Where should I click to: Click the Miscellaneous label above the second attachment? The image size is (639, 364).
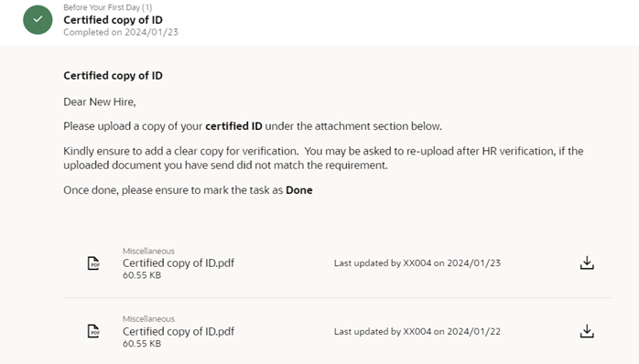coord(148,319)
